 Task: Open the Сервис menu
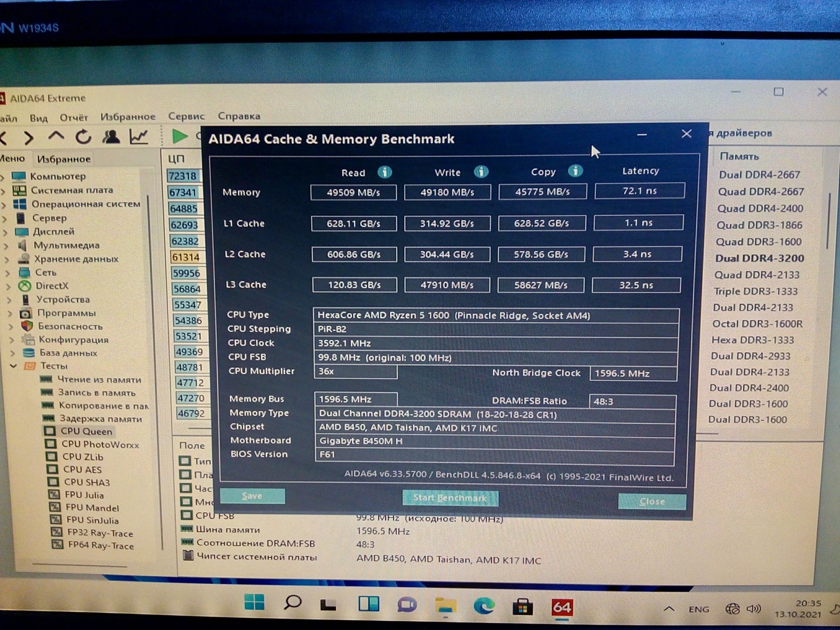(x=186, y=116)
